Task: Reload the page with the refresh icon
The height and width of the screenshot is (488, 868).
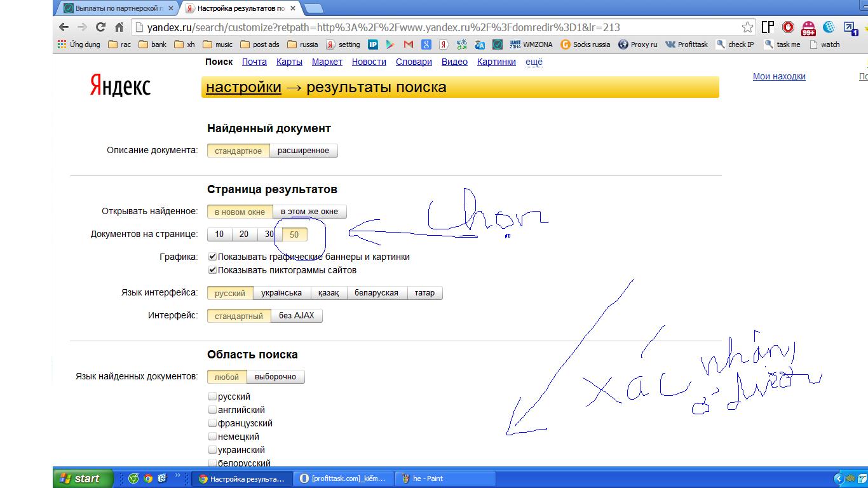Action: coord(100,27)
